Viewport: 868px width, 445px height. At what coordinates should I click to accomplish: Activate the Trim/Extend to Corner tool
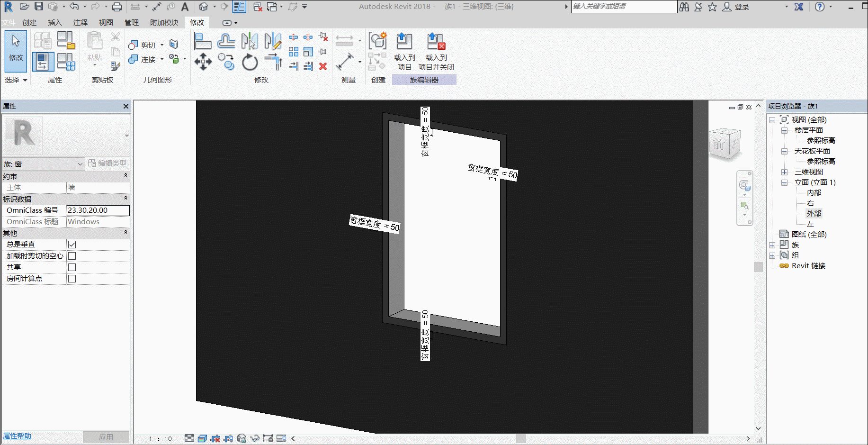tap(273, 62)
